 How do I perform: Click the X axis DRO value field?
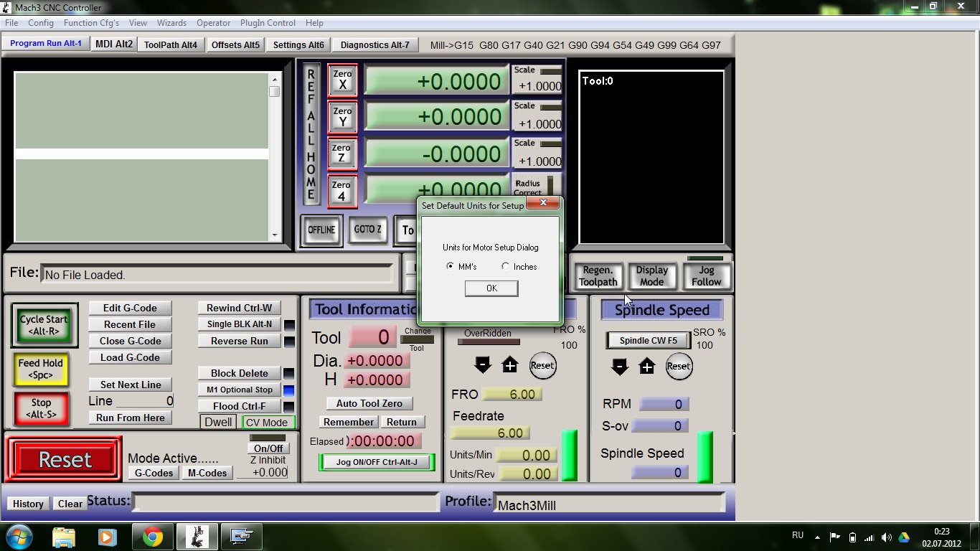[436, 81]
